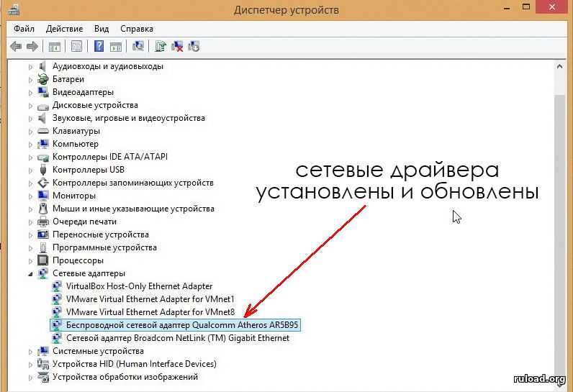The width and height of the screenshot is (573, 392).
Task: Click the Device Manager title bar icon
Action: coord(14,9)
